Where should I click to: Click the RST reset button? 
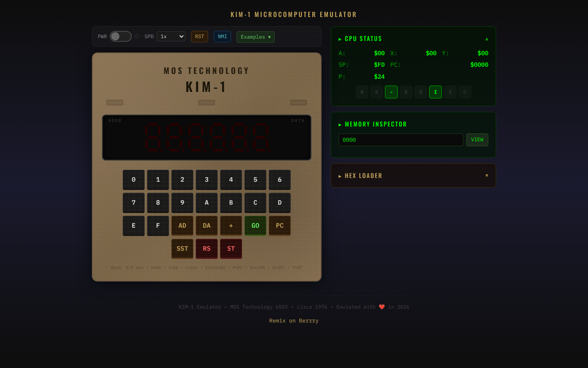pyautogui.click(x=199, y=36)
